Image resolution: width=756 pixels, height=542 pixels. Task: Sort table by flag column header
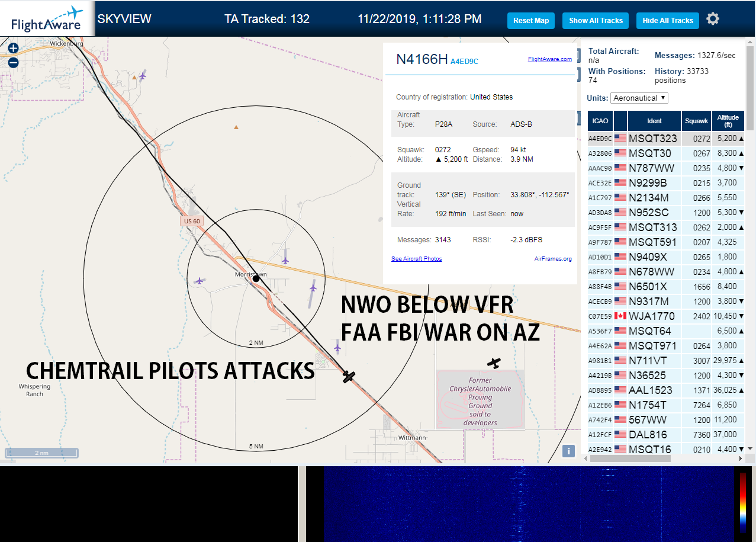620,121
